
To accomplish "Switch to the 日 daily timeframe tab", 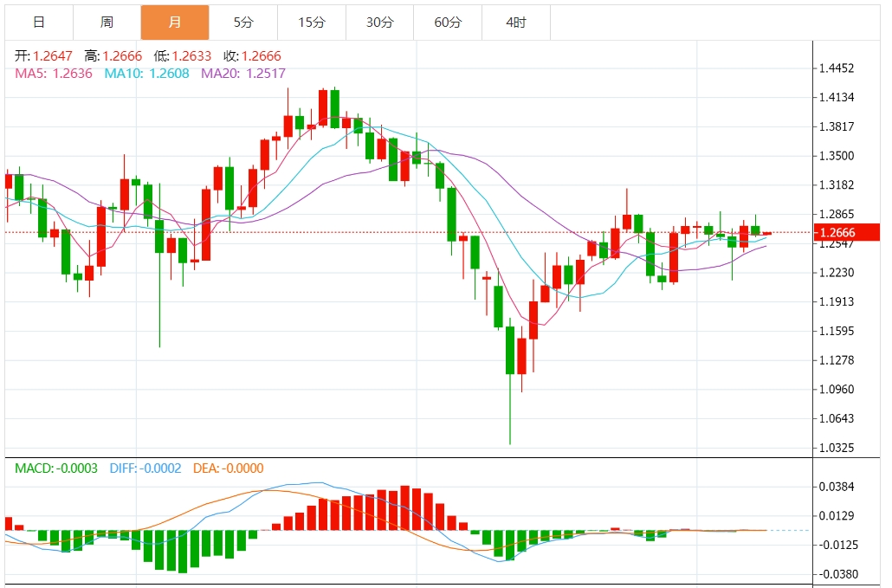I will 39,23.
